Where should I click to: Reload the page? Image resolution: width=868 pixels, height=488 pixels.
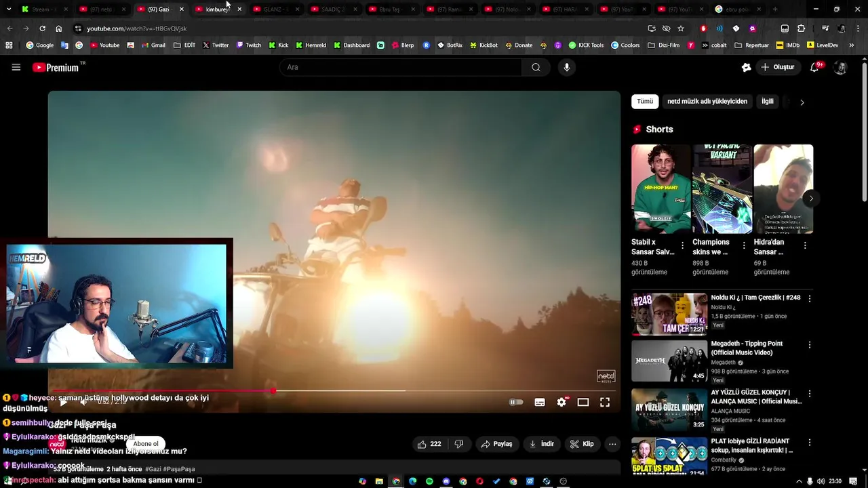point(42,28)
